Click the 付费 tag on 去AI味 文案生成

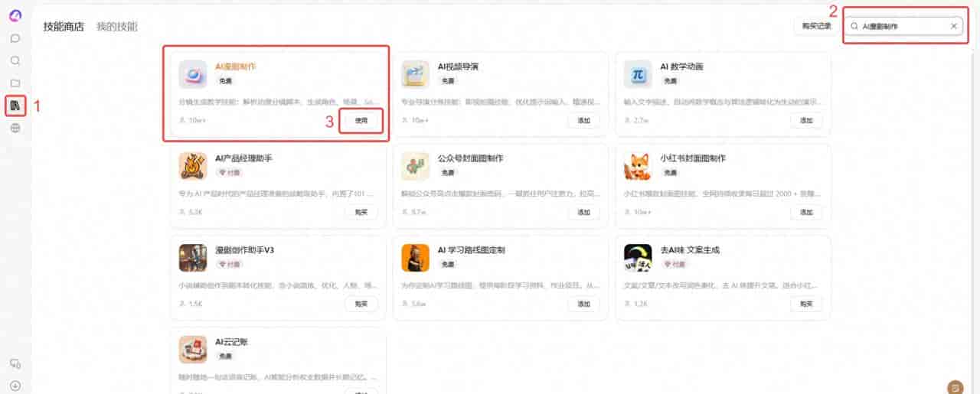(674, 265)
